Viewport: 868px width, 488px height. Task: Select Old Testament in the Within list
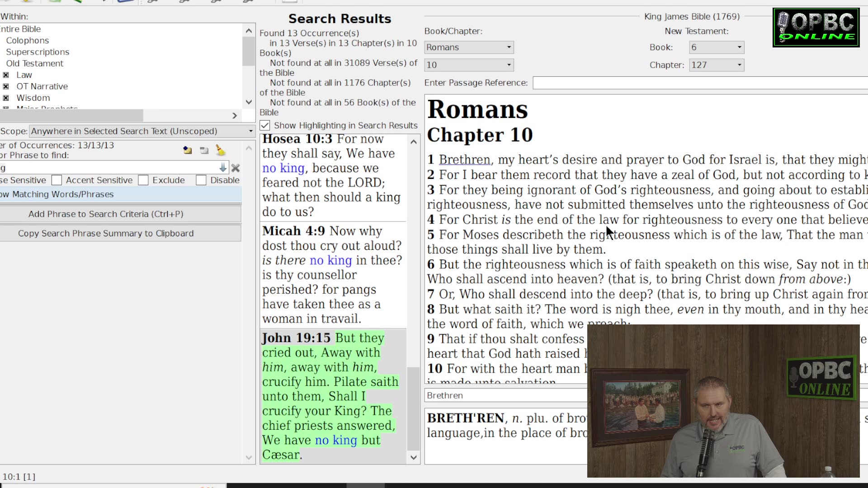point(34,64)
